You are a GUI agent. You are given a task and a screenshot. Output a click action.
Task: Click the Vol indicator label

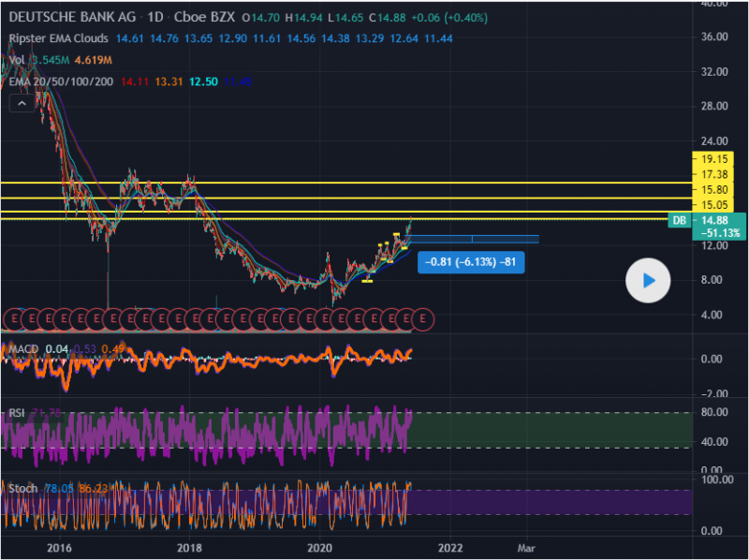pyautogui.click(x=16, y=60)
